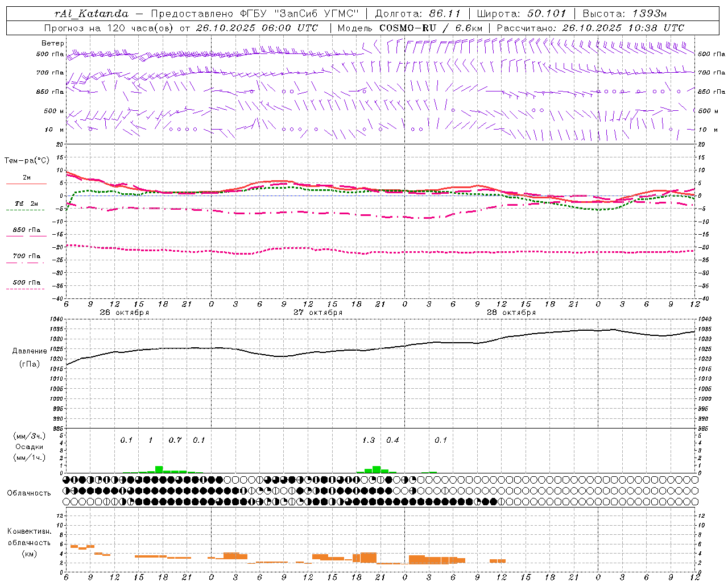Select the '26 октября' date label
728x582 pixels.
(124, 313)
